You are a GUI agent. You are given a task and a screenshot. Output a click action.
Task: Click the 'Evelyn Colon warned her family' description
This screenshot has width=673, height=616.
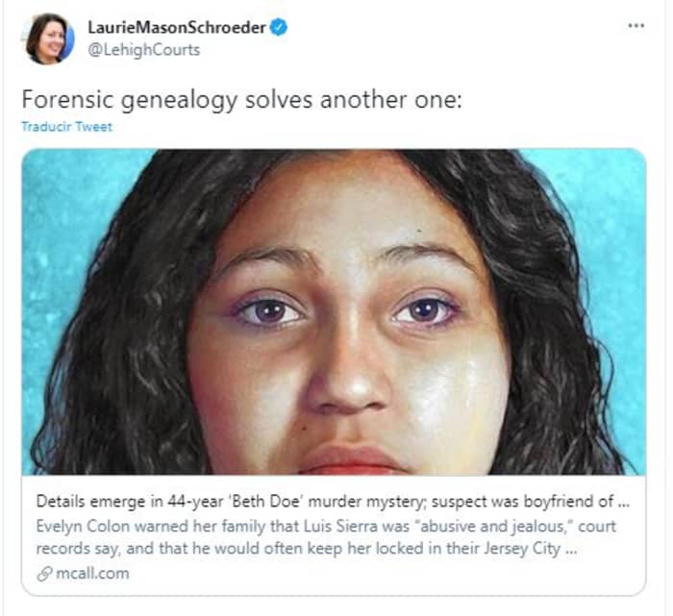[326, 526]
